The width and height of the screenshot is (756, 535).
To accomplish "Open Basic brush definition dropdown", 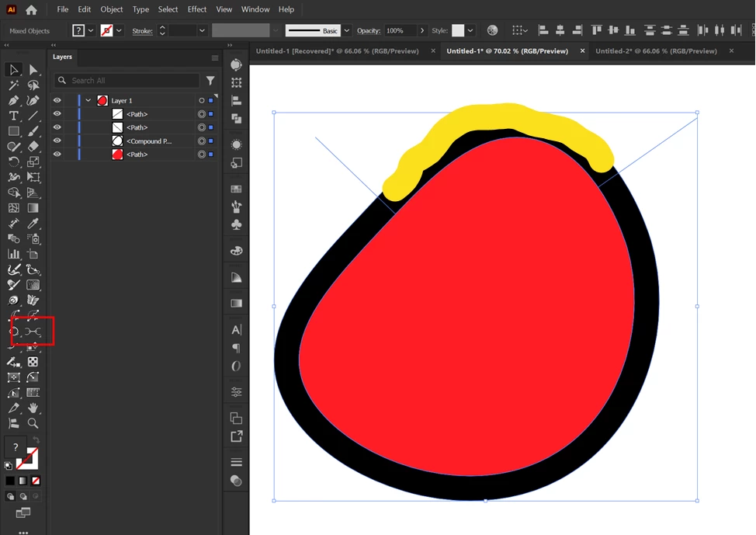I will coord(347,30).
